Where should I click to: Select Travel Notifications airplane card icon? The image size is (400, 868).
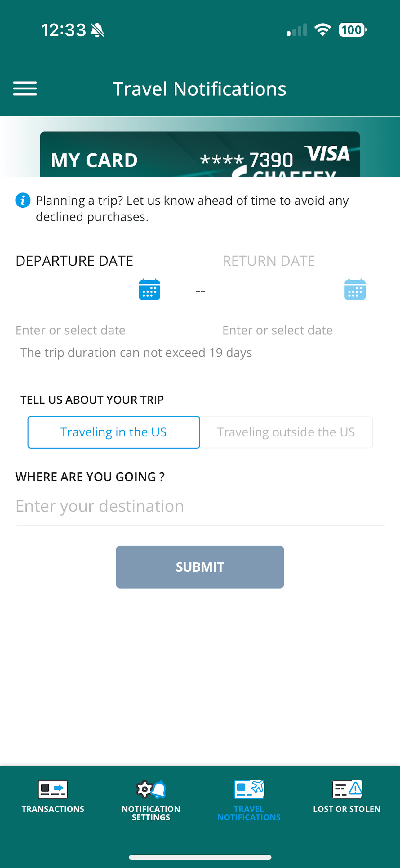click(x=249, y=789)
